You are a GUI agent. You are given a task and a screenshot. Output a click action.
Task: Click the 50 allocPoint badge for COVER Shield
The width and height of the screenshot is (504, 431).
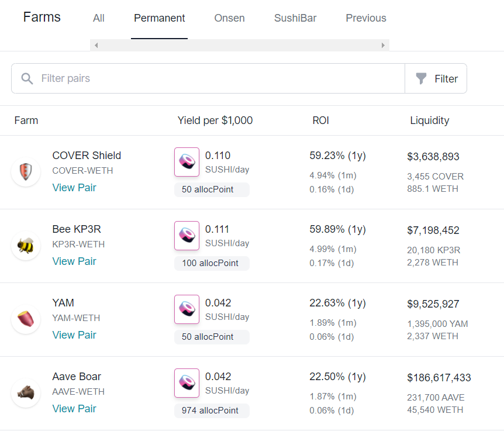(212, 189)
